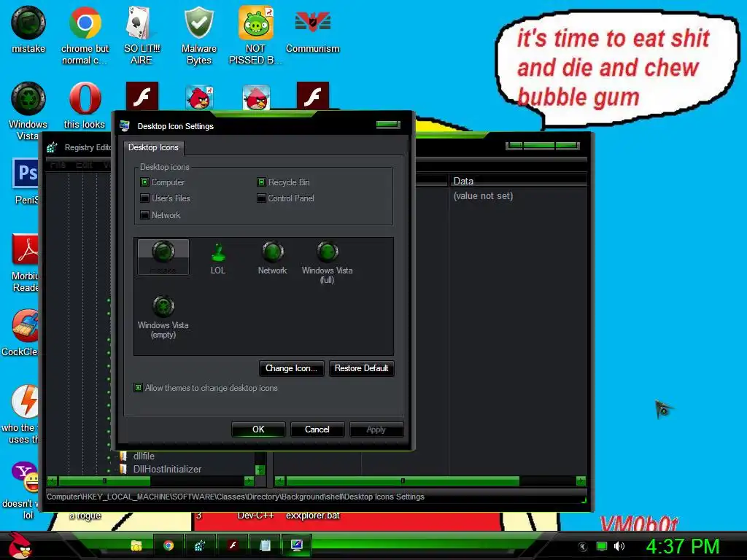Click the Restore Default button

[x=361, y=368]
